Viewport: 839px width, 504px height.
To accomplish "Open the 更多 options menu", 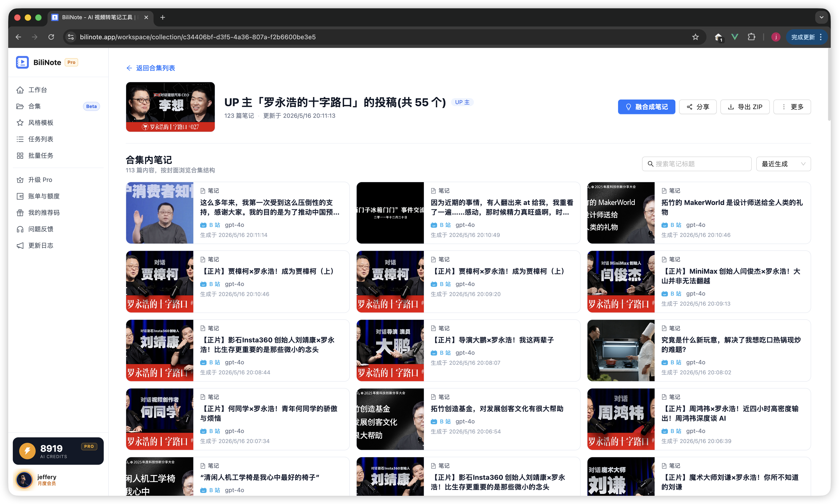I will [x=792, y=107].
